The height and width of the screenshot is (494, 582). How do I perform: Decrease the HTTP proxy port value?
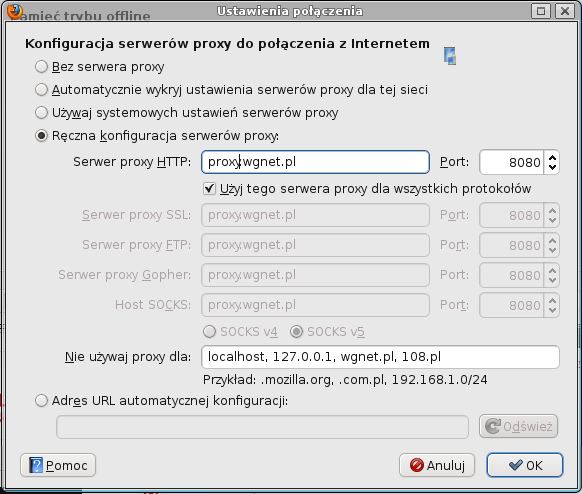552,167
